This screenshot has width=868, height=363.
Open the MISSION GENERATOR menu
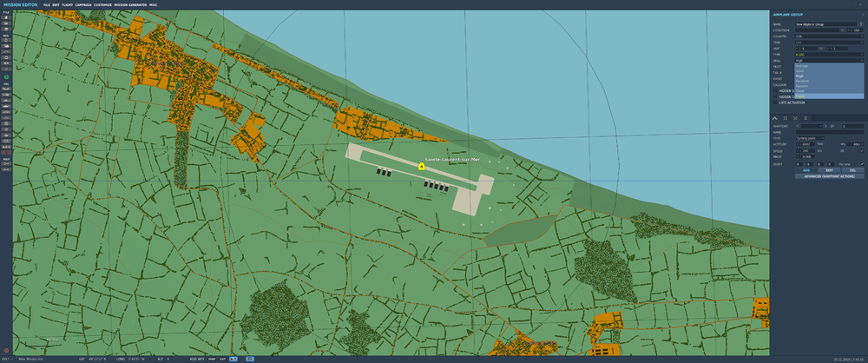point(131,4)
